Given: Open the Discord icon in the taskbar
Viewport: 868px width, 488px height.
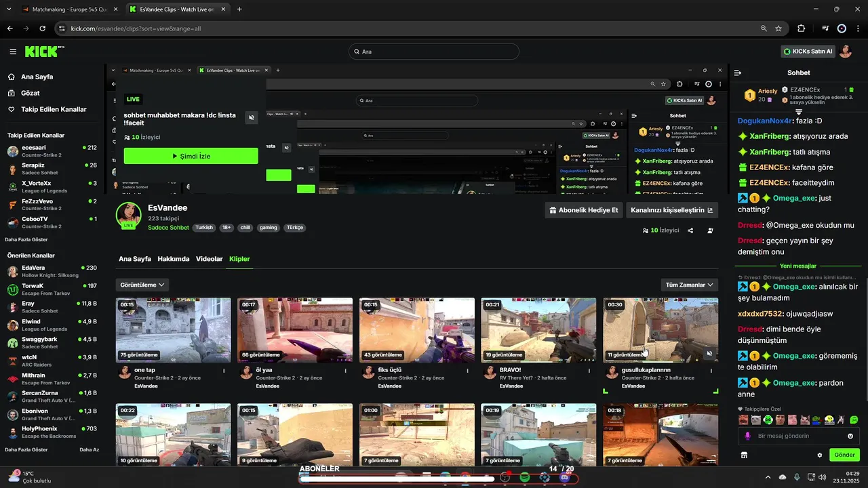Looking at the screenshot, I should tap(565, 477).
